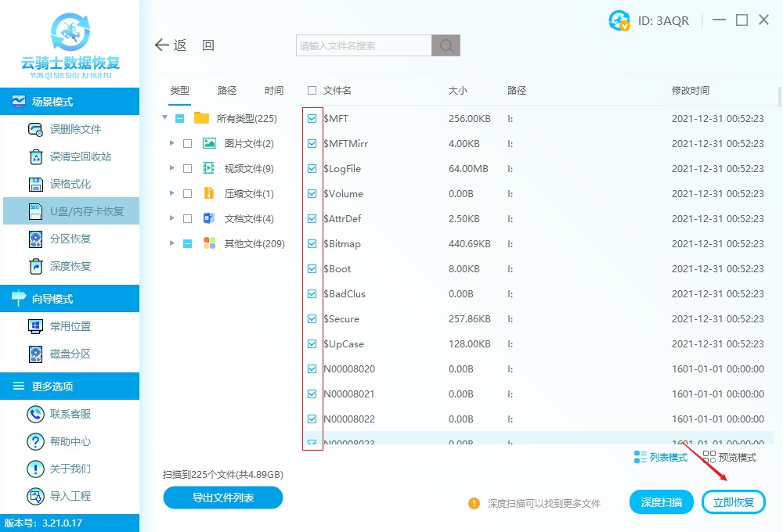Expand the 文档文件 folder
The width and height of the screenshot is (783, 532).
[171, 218]
